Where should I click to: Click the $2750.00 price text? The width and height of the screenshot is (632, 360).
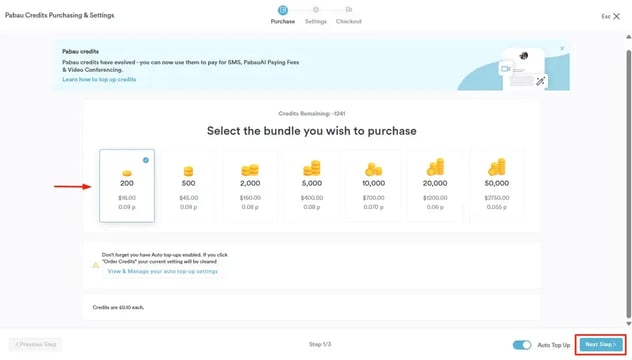pyautogui.click(x=497, y=198)
